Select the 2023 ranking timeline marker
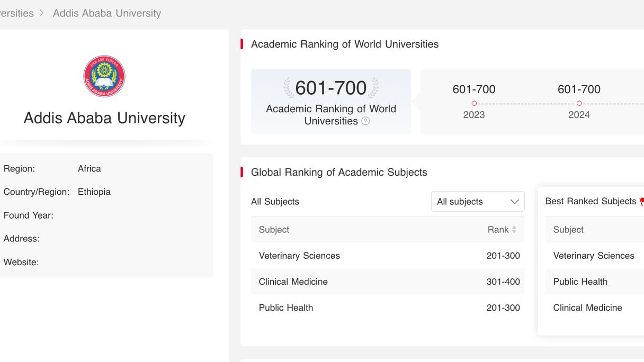 coord(474,103)
